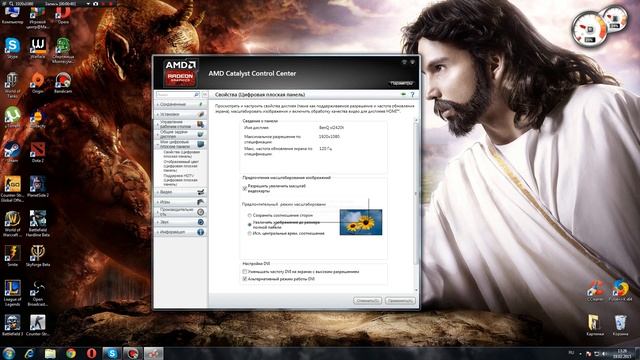640x360 pixels.
Task: Open Properties (Digital Flat-Panel) sidebar page
Action: (x=181, y=154)
